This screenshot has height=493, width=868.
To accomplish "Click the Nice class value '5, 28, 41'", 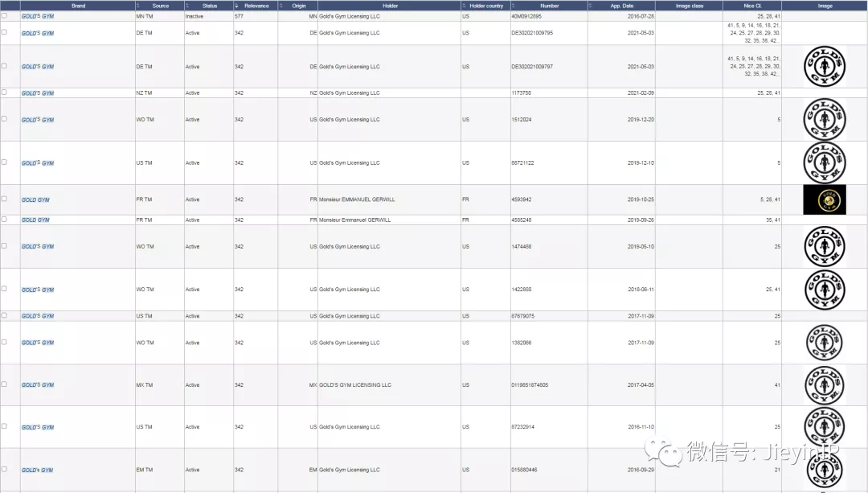I will tap(770, 199).
